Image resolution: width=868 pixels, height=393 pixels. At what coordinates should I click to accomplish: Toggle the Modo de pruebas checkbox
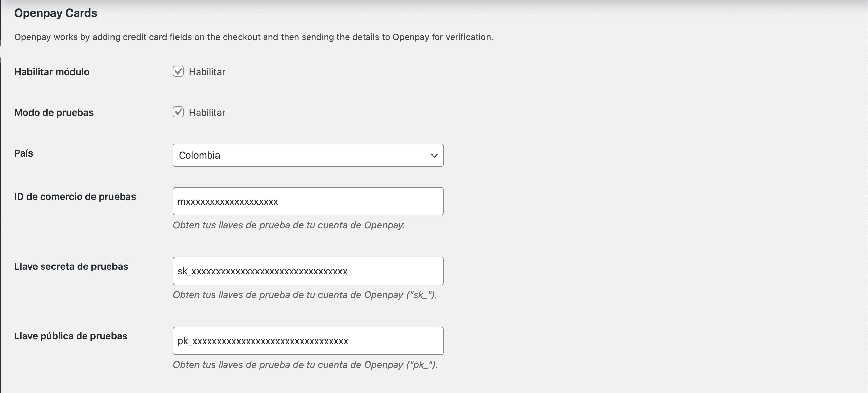point(178,112)
